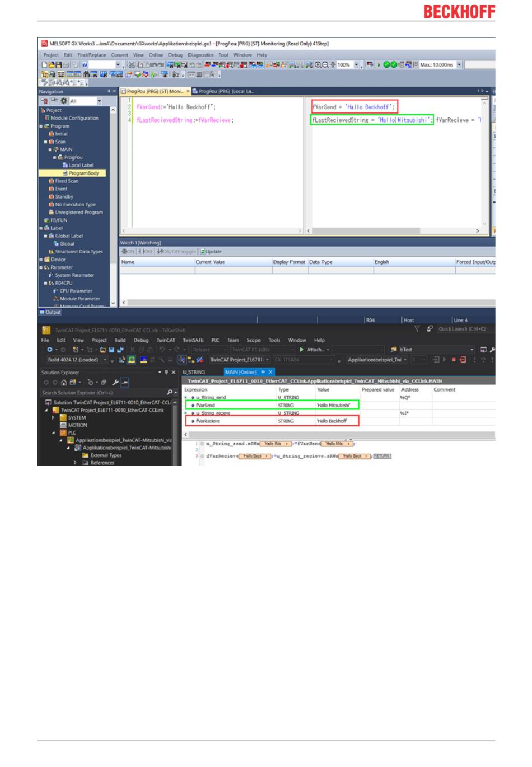Click the Open project icon in GX toolbar
This screenshot has width=532, height=767.
click(x=52, y=65)
